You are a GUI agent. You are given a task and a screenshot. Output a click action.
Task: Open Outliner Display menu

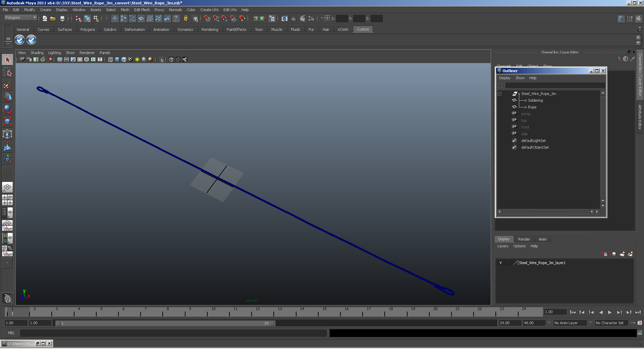(x=504, y=78)
